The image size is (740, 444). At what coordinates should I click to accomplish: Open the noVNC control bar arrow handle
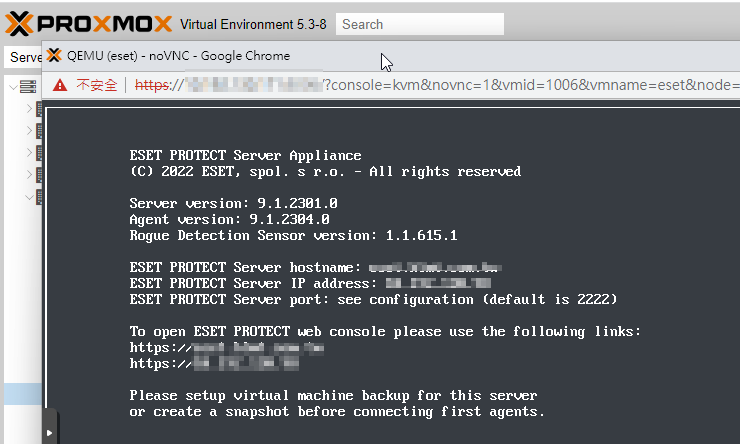coord(50,432)
